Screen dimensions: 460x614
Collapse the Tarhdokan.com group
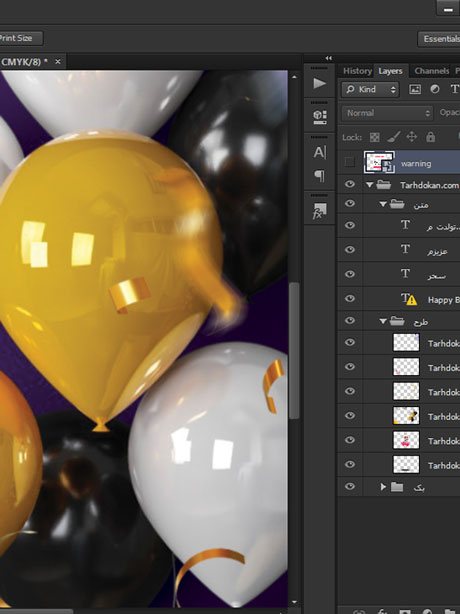click(x=369, y=184)
